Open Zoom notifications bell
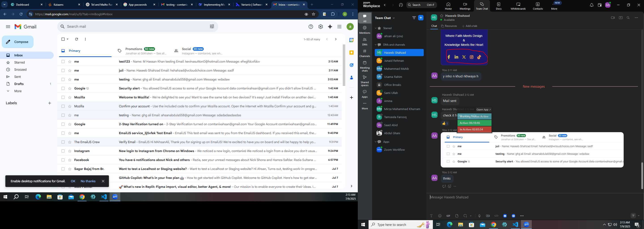The height and width of the screenshot is (229, 644). point(591,5)
